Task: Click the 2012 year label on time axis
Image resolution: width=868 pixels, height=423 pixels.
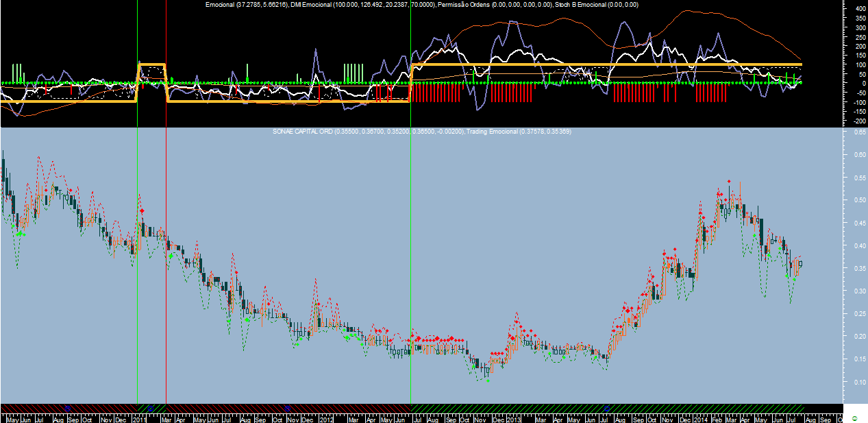Action: 325,418
